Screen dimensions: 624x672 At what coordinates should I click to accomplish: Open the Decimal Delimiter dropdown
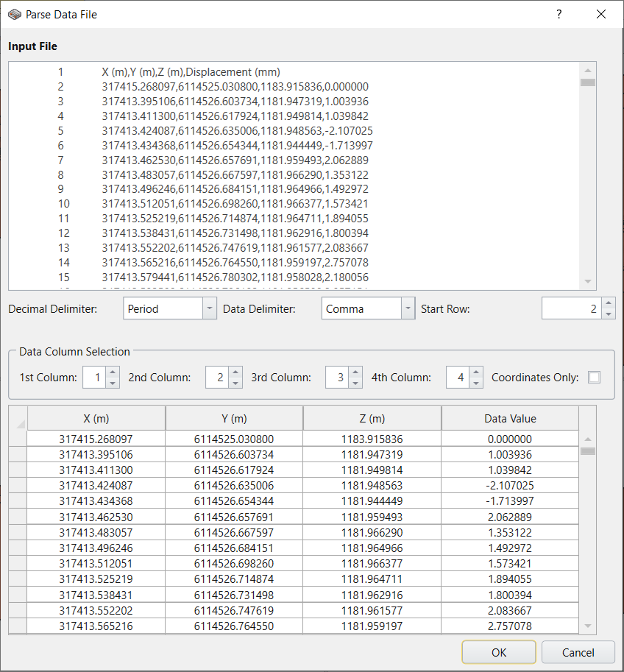pyautogui.click(x=208, y=308)
